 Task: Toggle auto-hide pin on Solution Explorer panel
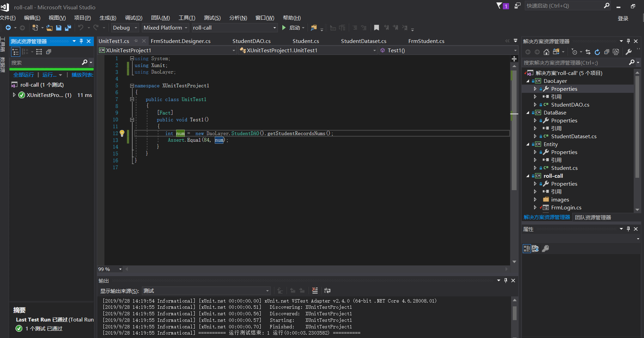coord(628,41)
